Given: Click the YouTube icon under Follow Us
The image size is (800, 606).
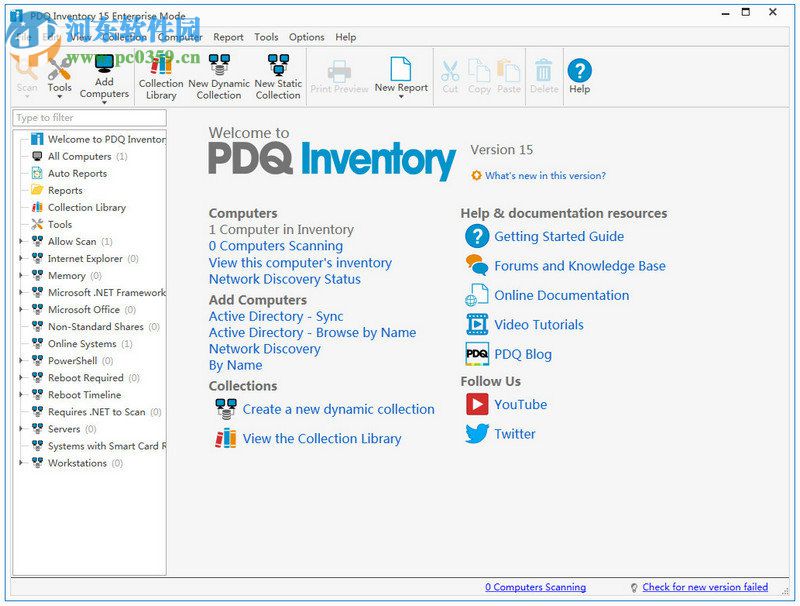Looking at the screenshot, I should (x=477, y=405).
